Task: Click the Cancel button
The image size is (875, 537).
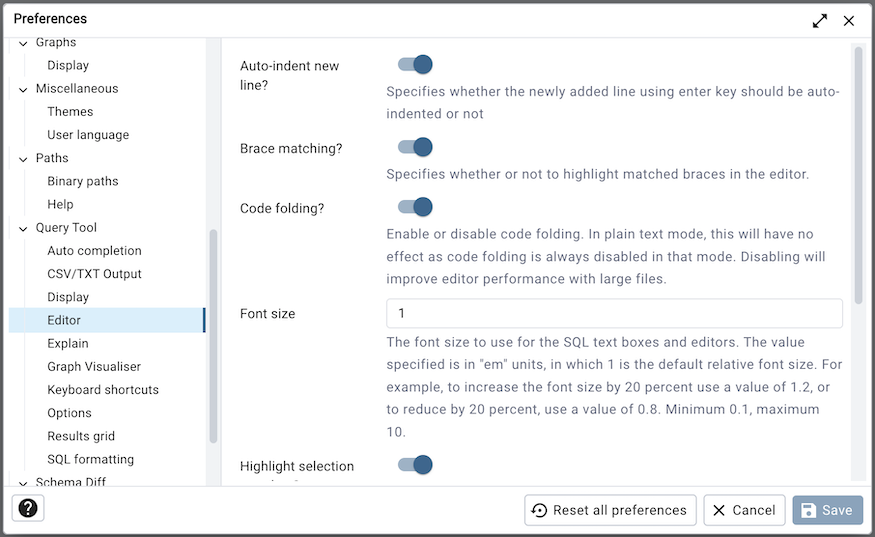Action: pos(744,510)
